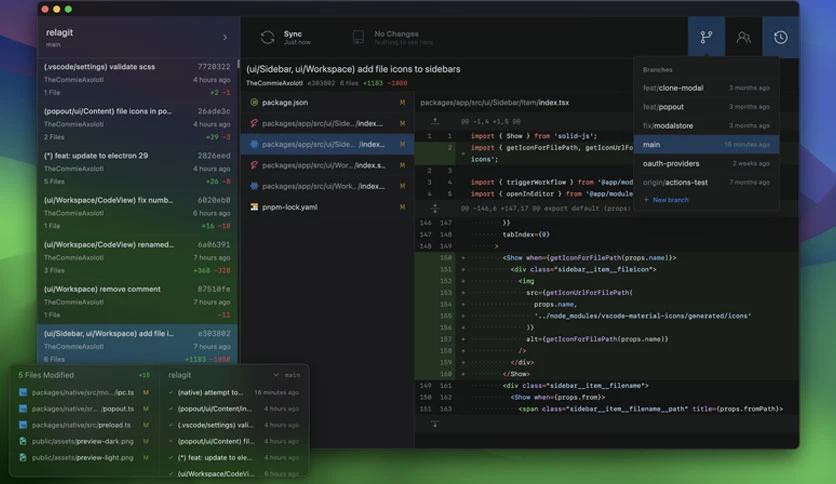Select the highlighted Side.../index... file row

[x=327, y=144]
